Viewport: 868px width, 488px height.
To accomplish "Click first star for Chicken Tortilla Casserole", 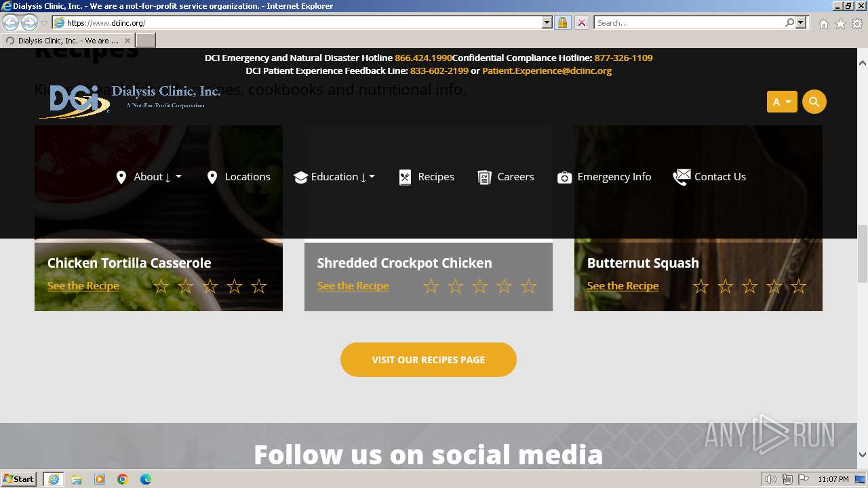I will [x=161, y=286].
